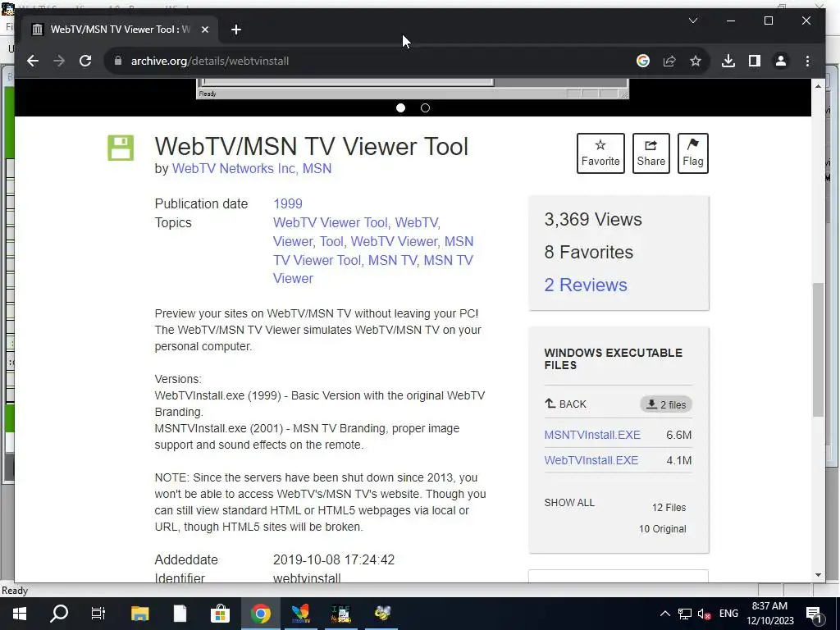This screenshot has width=840, height=630.
Task: Bookmark this tab with the star icon
Action: click(696, 61)
